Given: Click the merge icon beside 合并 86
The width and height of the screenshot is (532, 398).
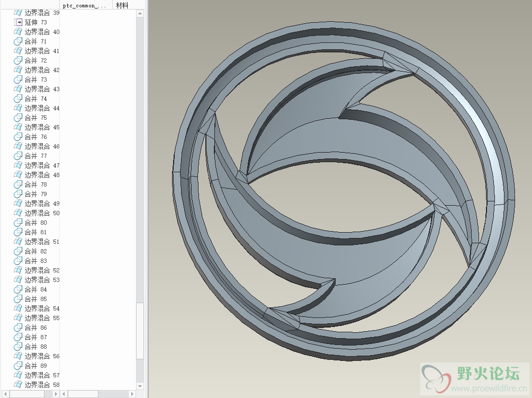Looking at the screenshot, I should click(18, 328).
